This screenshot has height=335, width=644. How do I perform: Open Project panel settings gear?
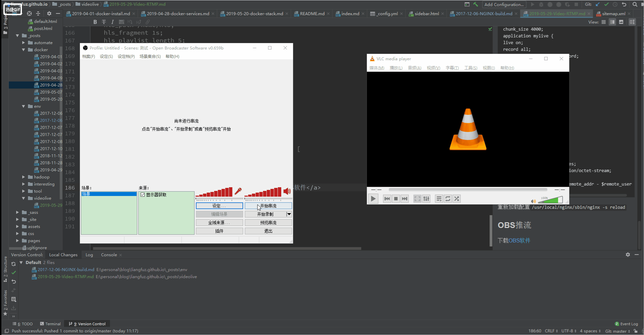pyautogui.click(x=49, y=13)
